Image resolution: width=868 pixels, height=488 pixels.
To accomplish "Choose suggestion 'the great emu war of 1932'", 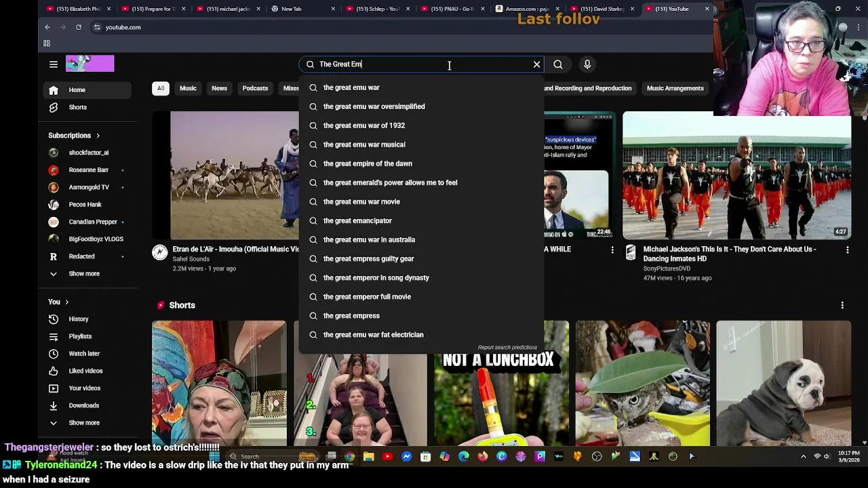I will click(x=420, y=125).
